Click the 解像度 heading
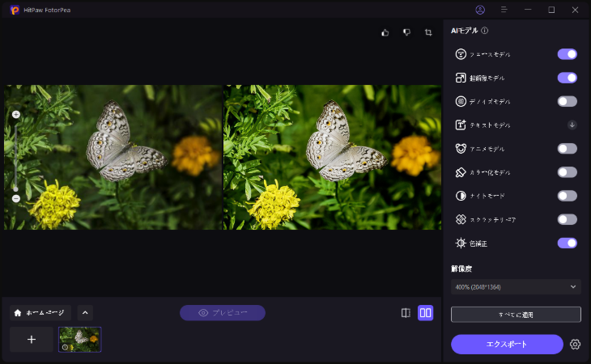 coord(461,269)
